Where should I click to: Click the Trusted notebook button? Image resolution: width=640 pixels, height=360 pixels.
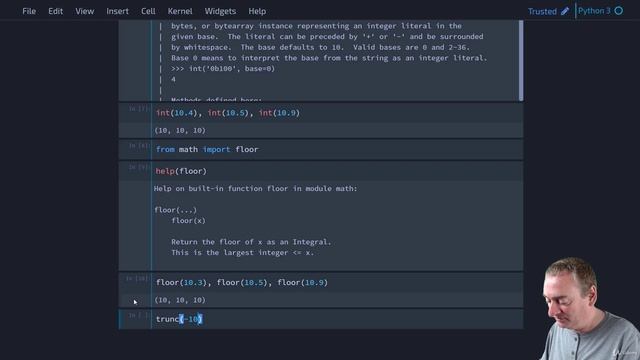(542, 11)
